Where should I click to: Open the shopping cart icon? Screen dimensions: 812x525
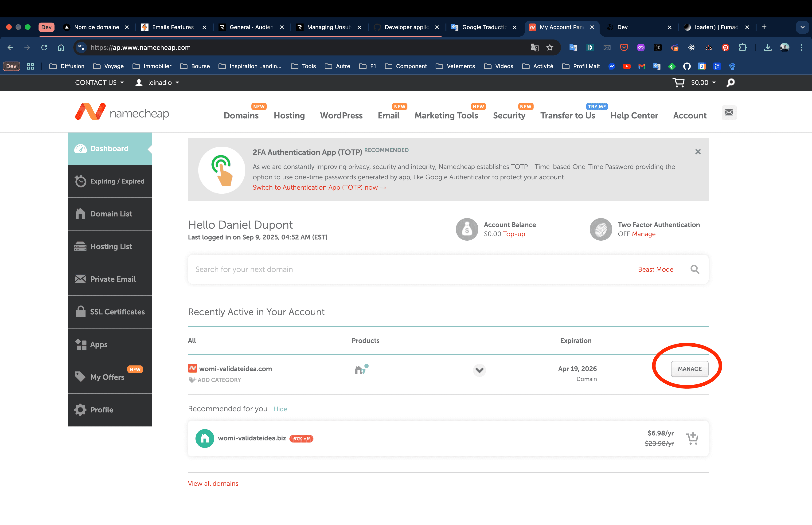(x=678, y=82)
